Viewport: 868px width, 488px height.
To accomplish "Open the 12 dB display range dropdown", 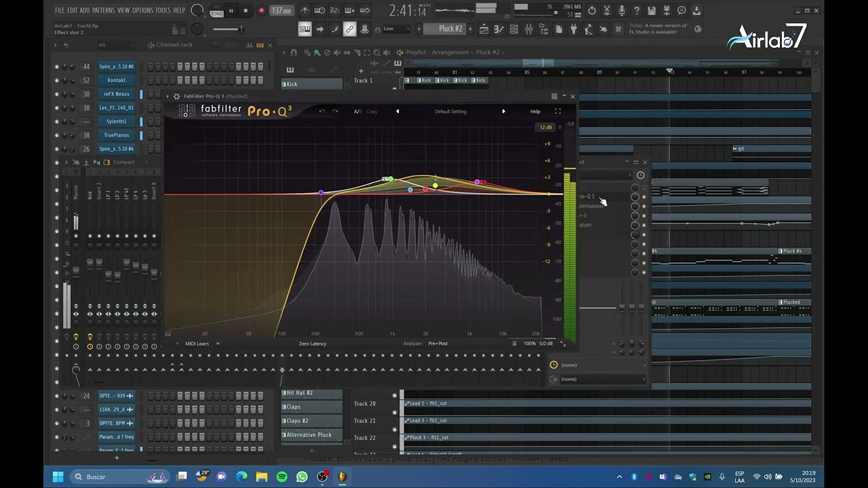I will click(546, 127).
